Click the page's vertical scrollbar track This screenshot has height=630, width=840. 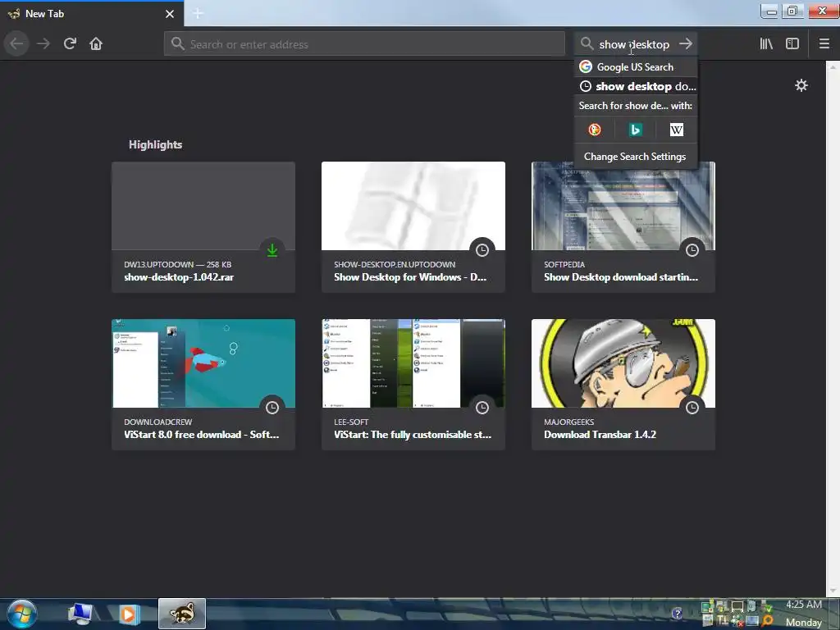833,328
